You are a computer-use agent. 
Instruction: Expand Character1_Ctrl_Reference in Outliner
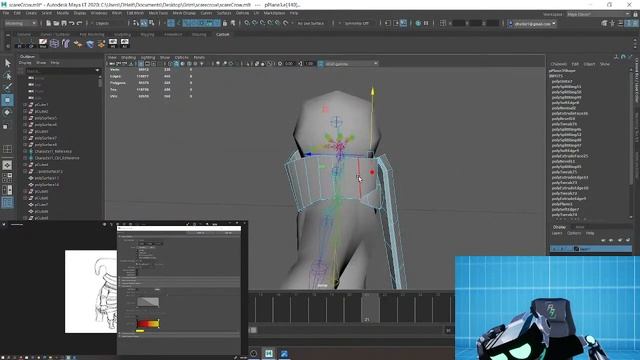pyautogui.click(x=25, y=158)
